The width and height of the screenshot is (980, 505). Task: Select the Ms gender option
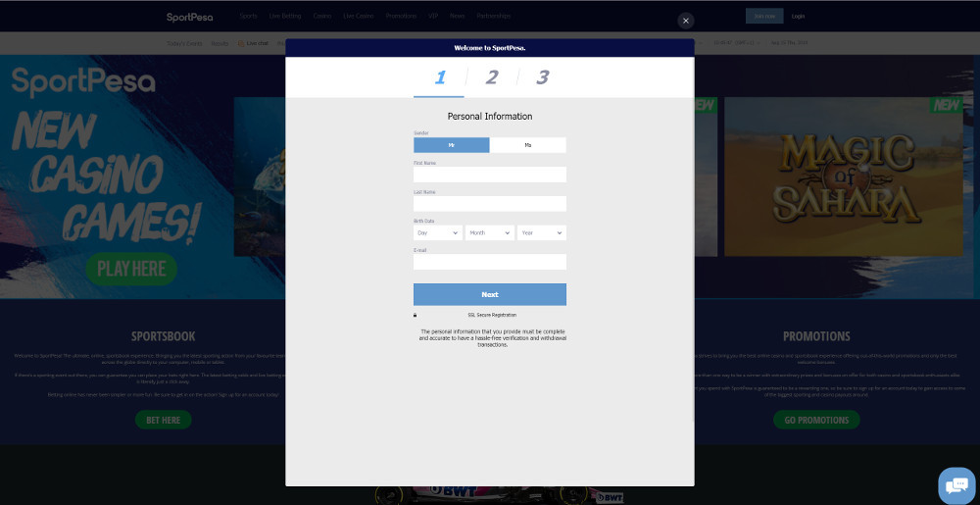(528, 145)
